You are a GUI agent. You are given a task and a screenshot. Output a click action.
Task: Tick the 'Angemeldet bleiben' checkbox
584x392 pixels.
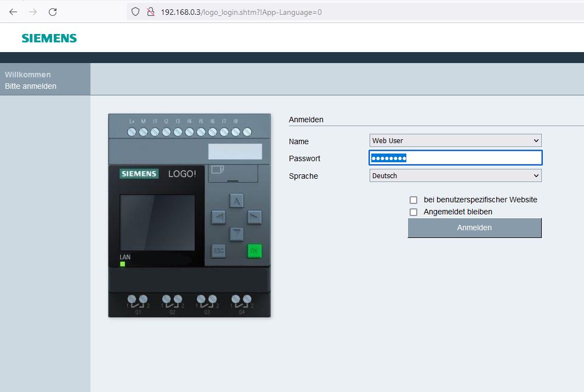coord(413,212)
